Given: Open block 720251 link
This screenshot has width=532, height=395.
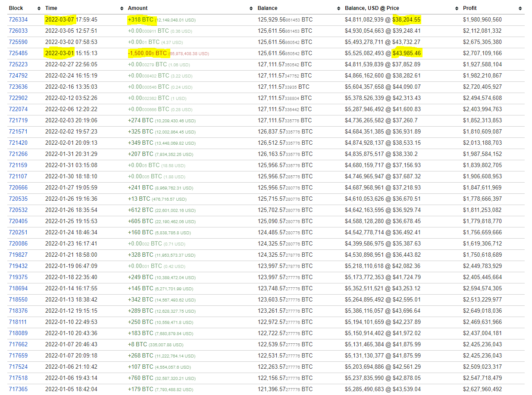Looking at the screenshot, I should point(18,233).
